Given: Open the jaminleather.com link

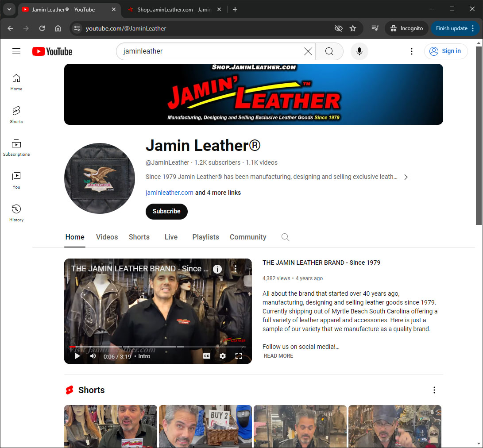Looking at the screenshot, I should [x=170, y=193].
